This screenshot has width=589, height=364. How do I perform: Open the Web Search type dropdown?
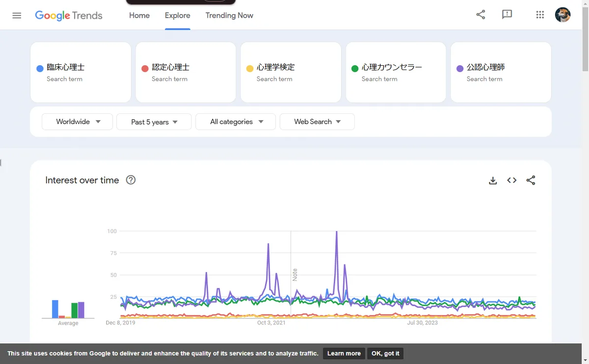tap(317, 122)
